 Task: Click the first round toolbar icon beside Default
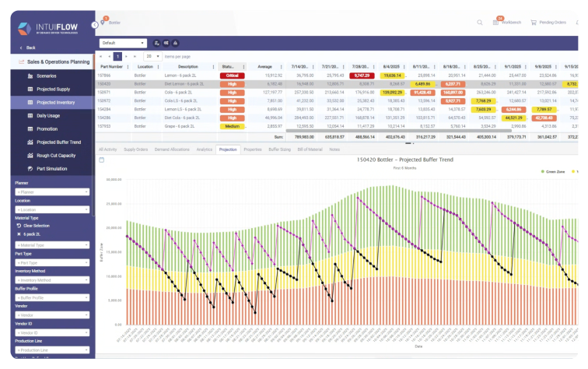(x=157, y=43)
